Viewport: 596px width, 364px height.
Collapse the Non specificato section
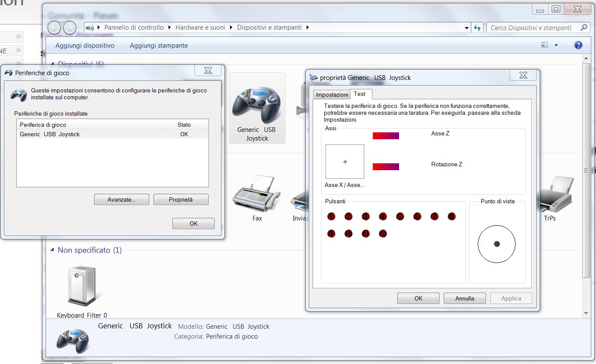(52, 250)
